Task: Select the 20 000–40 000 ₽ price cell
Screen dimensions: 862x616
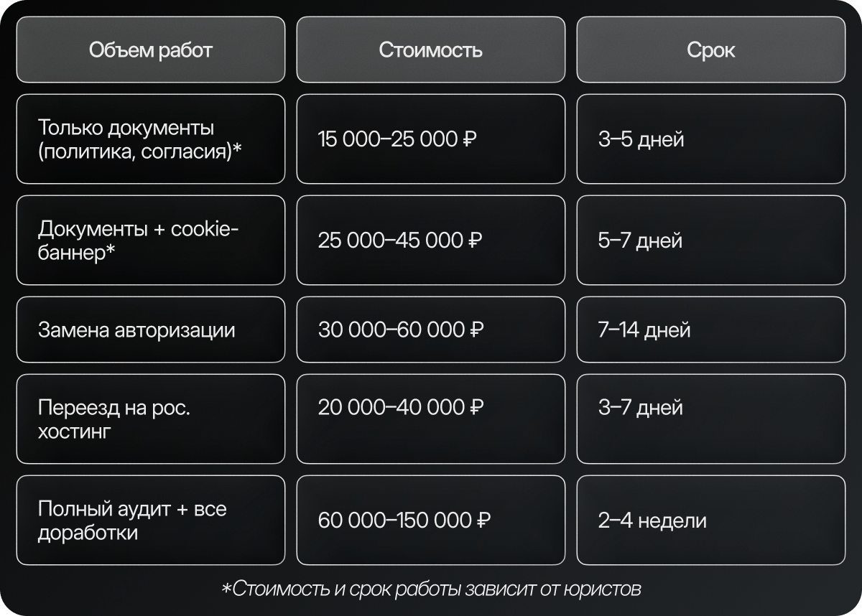Action: point(431,419)
